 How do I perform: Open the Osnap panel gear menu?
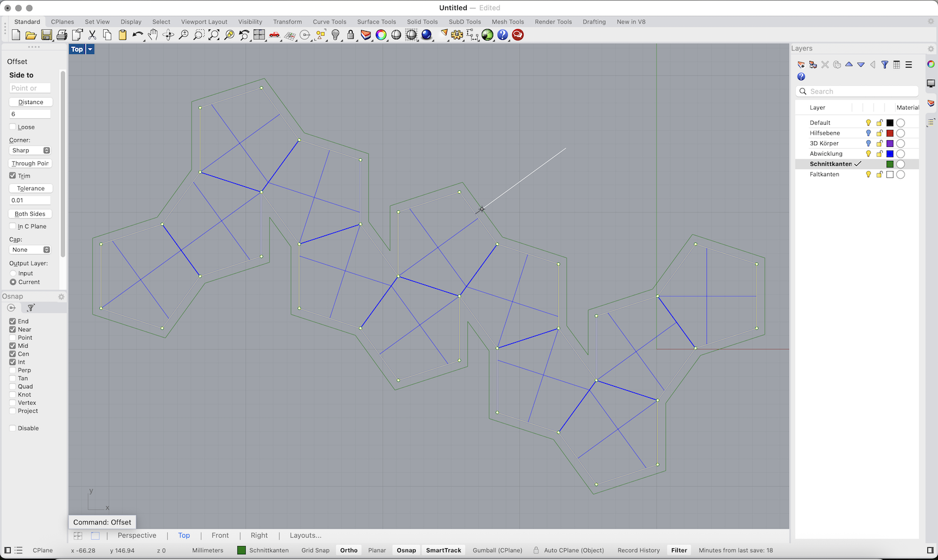[61, 297]
